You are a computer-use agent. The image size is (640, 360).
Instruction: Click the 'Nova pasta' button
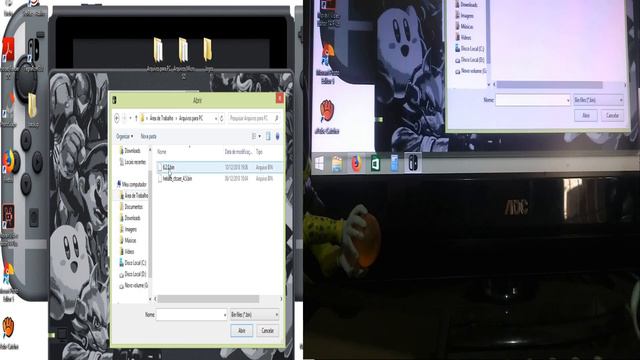tap(149, 136)
